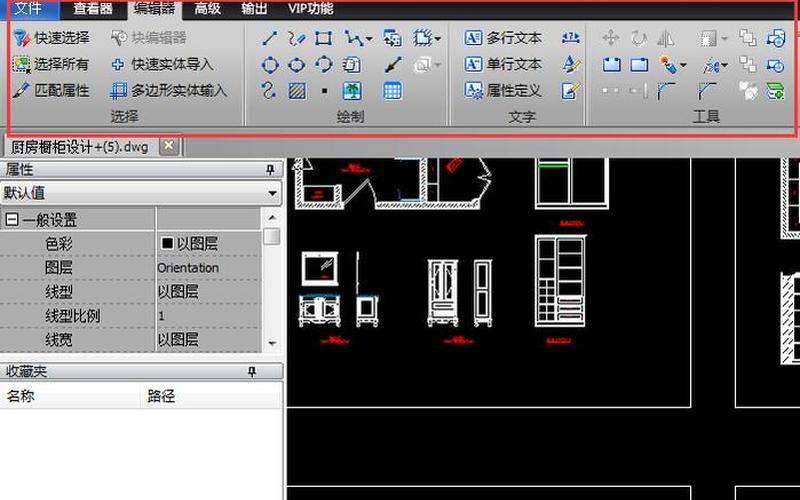This screenshot has height=500, width=800.
Task: Click the 名称 column header
Action: click(x=69, y=396)
